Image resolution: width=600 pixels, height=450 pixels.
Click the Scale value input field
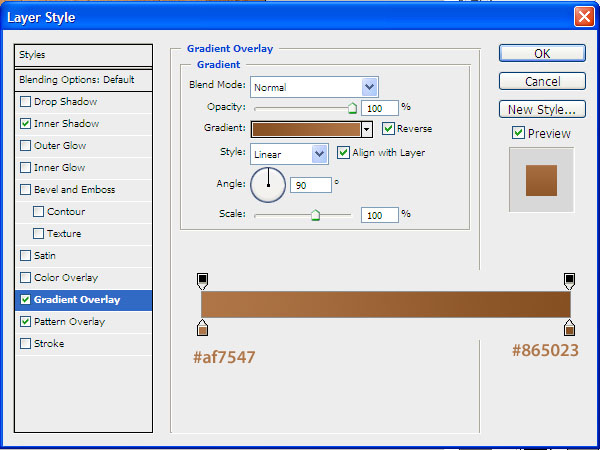pos(378,215)
